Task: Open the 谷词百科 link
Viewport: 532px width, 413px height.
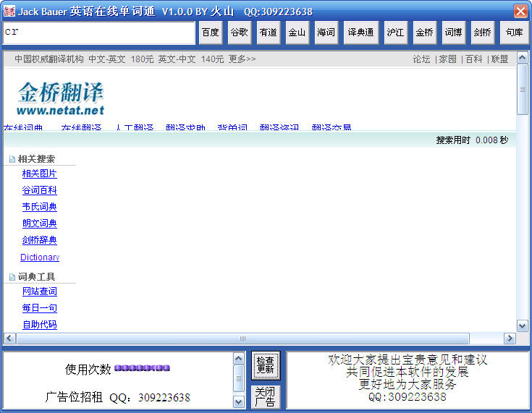Action: 39,190
